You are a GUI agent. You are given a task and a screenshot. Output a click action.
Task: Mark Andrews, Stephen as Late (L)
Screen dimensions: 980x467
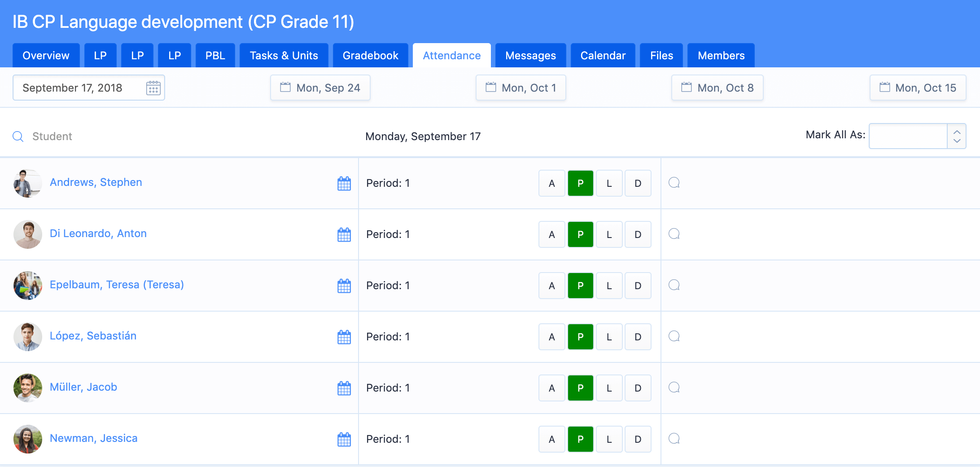point(609,183)
